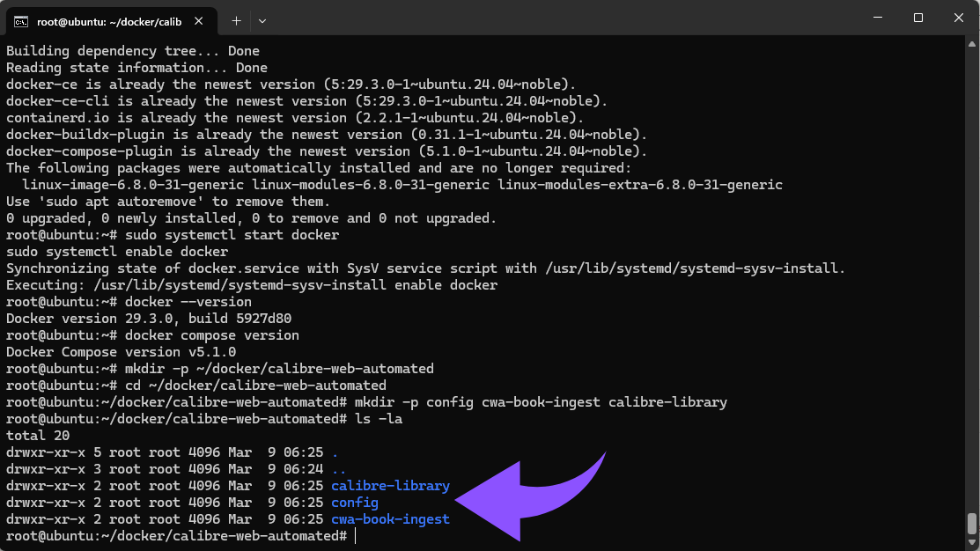This screenshot has width=980, height=551.
Task: Close the Windows Terminal window
Action: (958, 18)
